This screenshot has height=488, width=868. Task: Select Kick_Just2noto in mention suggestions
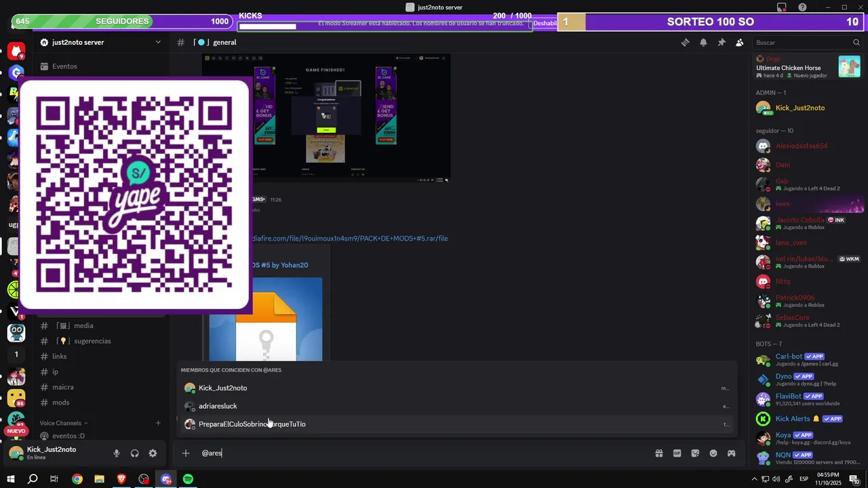pos(456,388)
